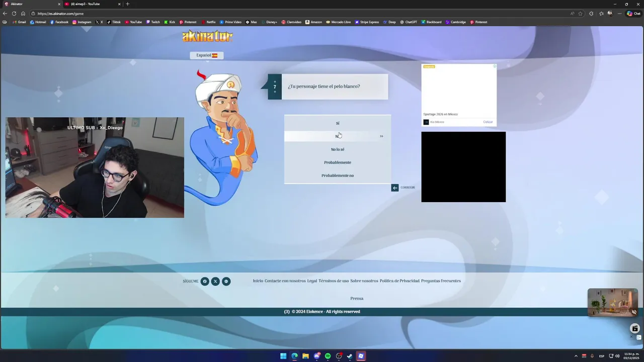644x362 pixels.
Task: Open the Kick bookmark
Action: (x=170, y=22)
